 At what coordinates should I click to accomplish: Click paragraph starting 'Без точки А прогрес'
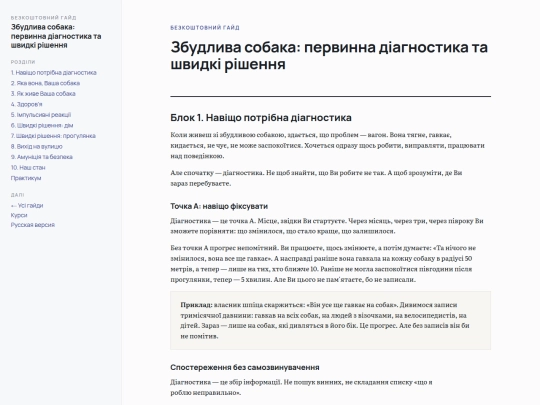[x=323, y=264]
